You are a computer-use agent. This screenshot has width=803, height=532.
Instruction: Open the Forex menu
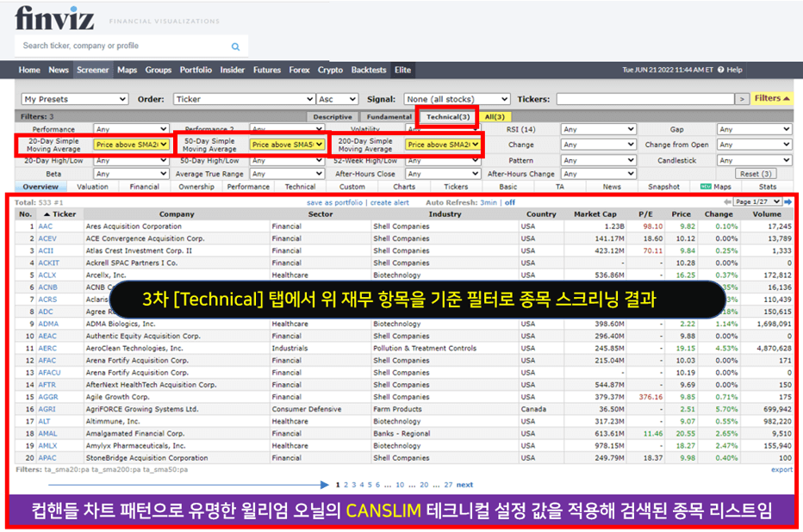tap(299, 70)
